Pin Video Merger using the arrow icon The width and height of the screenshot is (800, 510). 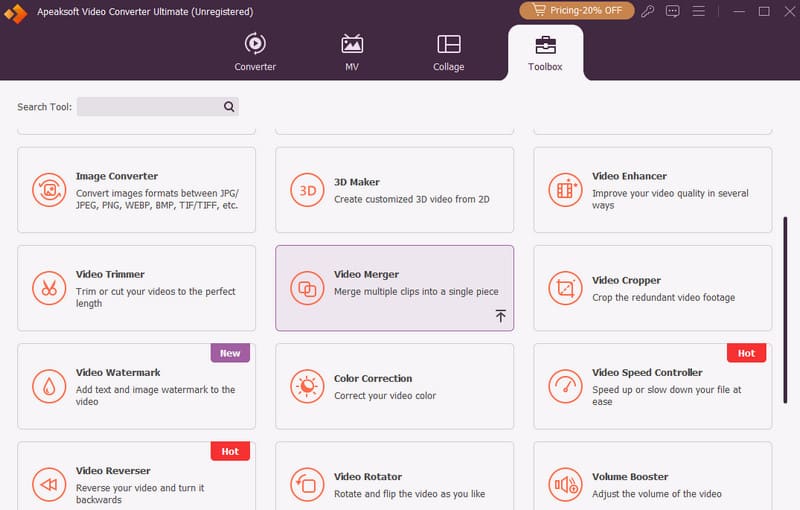tap(500, 316)
